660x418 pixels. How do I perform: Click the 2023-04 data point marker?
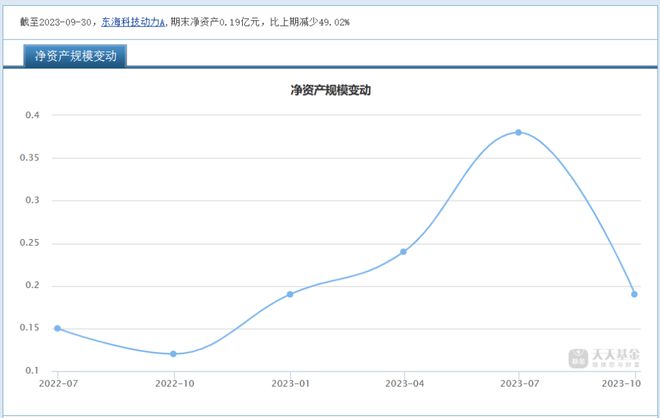[x=403, y=251]
